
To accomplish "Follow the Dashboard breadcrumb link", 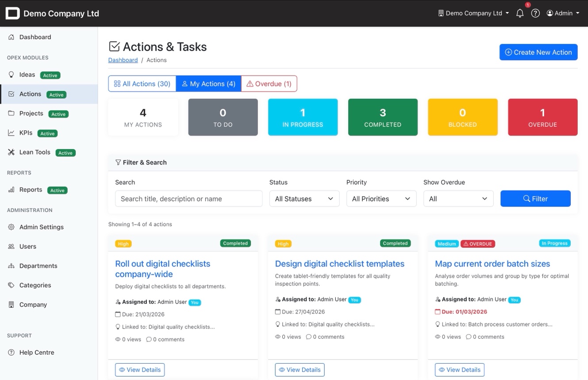I will [x=123, y=60].
